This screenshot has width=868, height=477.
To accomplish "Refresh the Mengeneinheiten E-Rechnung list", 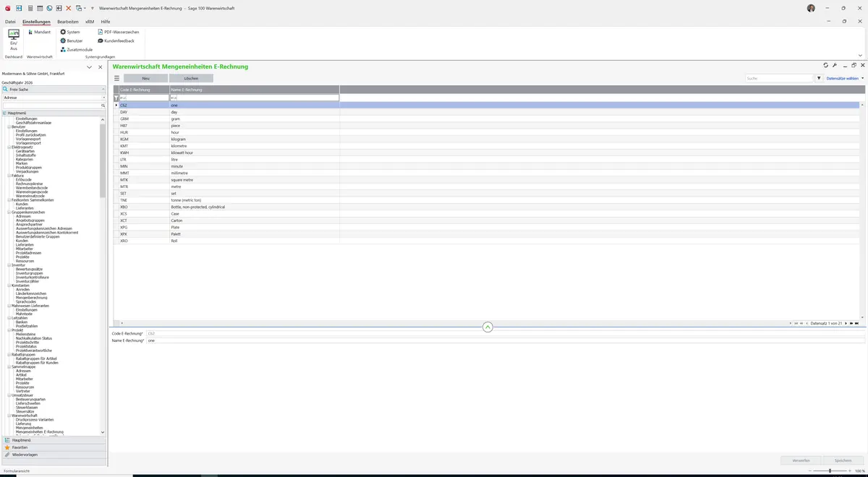I will click(x=825, y=65).
